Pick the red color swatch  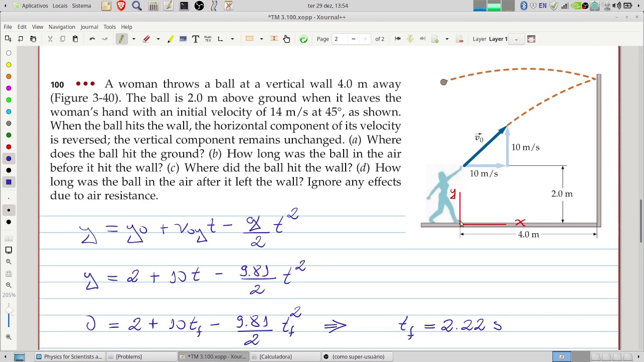9,147
